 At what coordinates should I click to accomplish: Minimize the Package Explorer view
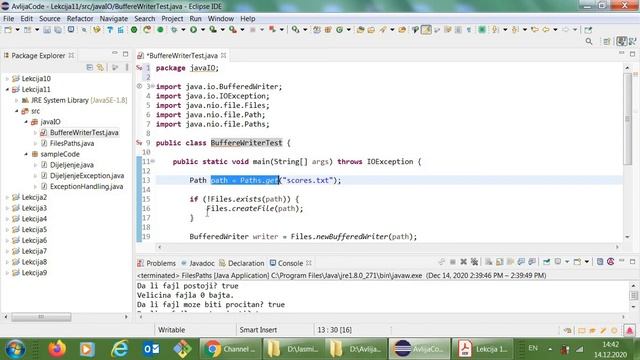pos(115,53)
